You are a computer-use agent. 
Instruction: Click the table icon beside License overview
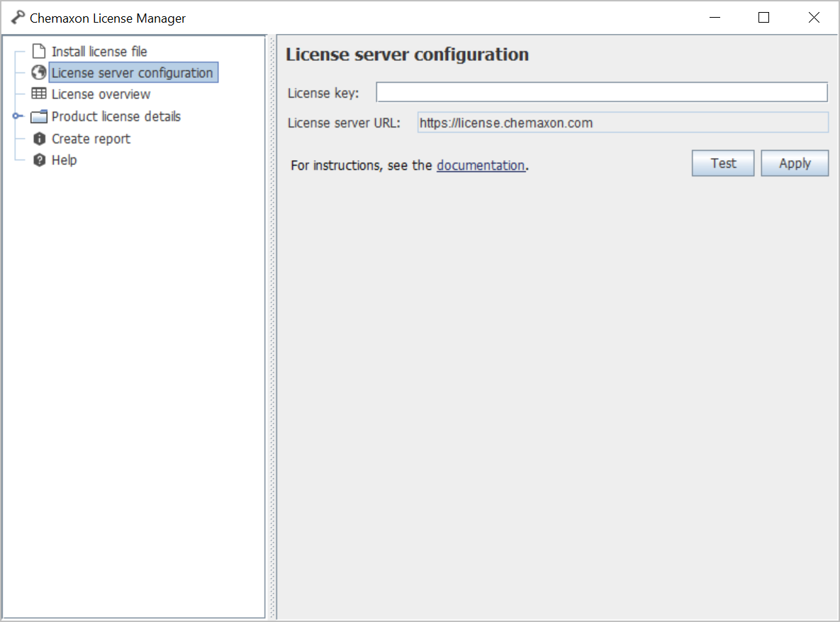click(x=39, y=94)
